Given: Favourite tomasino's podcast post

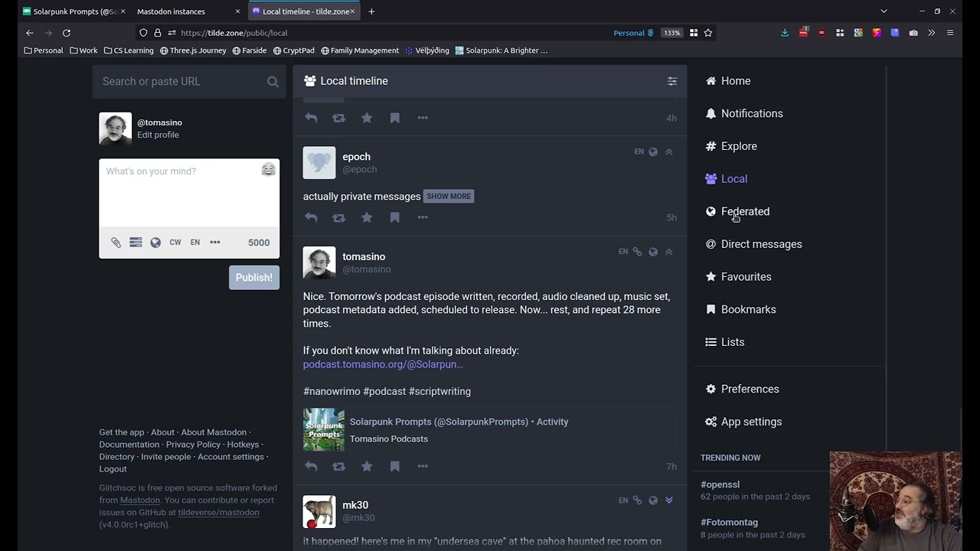Looking at the screenshot, I should pos(367,466).
